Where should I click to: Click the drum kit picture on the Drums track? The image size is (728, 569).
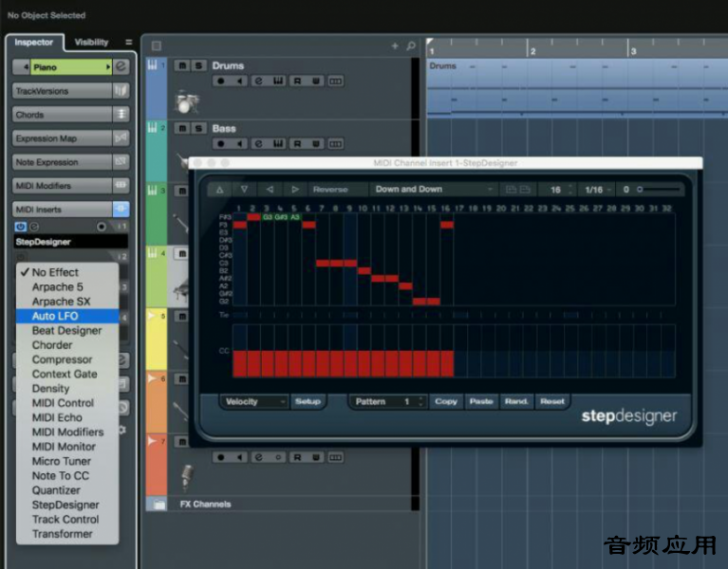(x=187, y=102)
